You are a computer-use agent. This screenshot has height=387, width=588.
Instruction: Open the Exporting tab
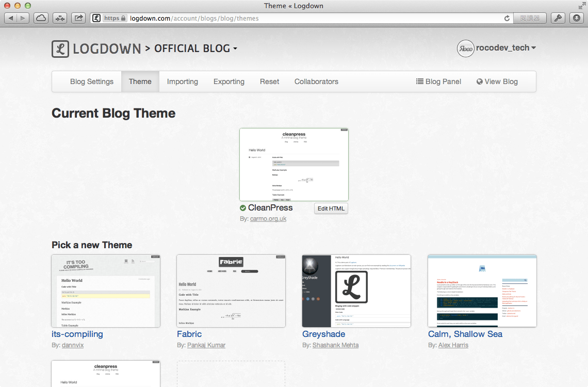point(228,82)
